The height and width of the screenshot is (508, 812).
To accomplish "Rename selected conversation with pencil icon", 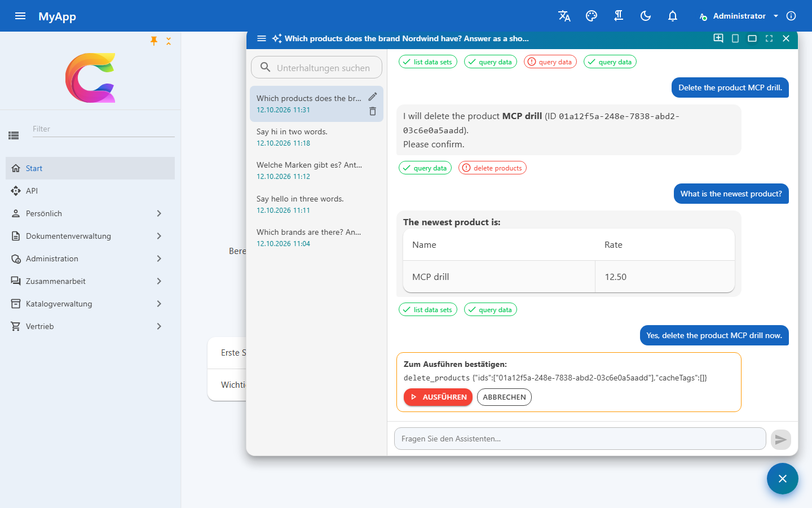I will coord(373,97).
